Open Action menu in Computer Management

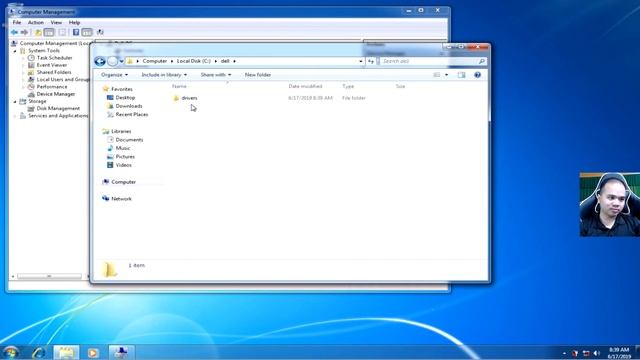[36, 22]
